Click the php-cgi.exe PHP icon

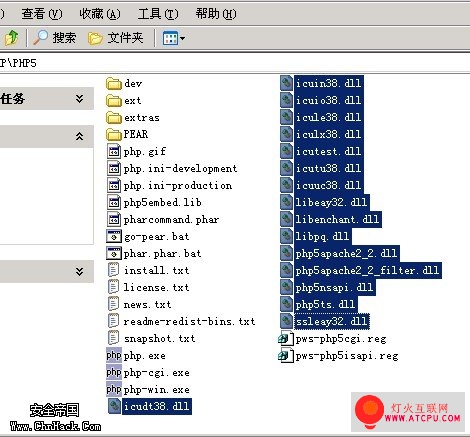click(x=114, y=373)
